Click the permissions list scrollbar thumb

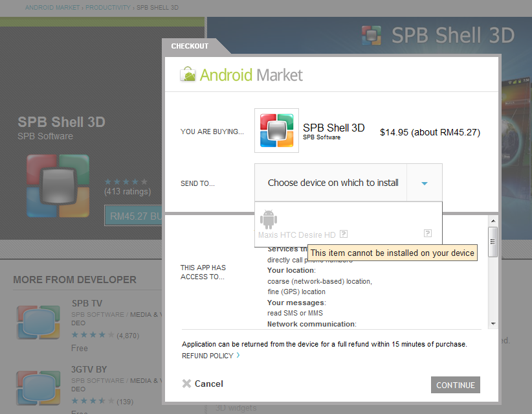click(x=493, y=242)
